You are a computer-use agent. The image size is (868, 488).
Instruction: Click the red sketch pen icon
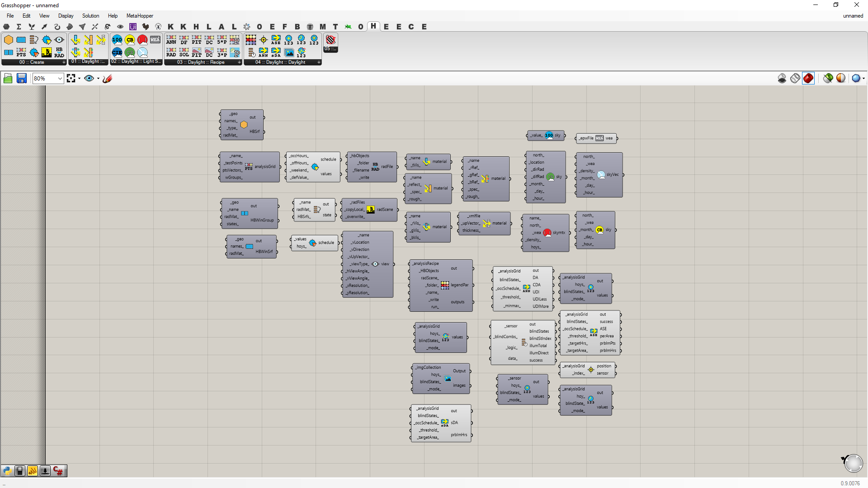[107, 79]
